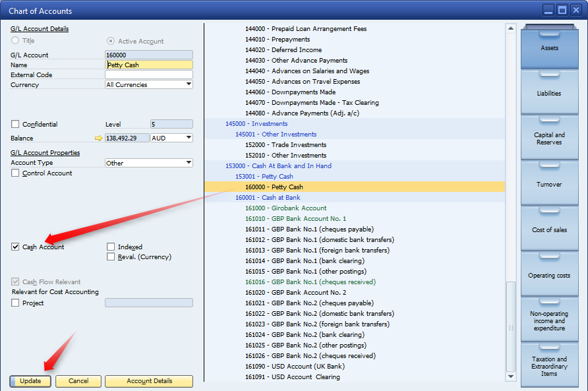The image size is (588, 391).
Task: Open the Non-operating income and expenditure drawer
Action: [x=550, y=320]
